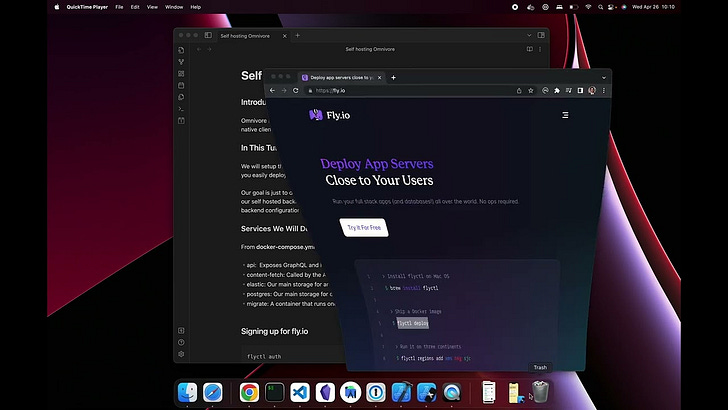Open Chrome profile avatar
This screenshot has height=410, width=728.
(592, 91)
